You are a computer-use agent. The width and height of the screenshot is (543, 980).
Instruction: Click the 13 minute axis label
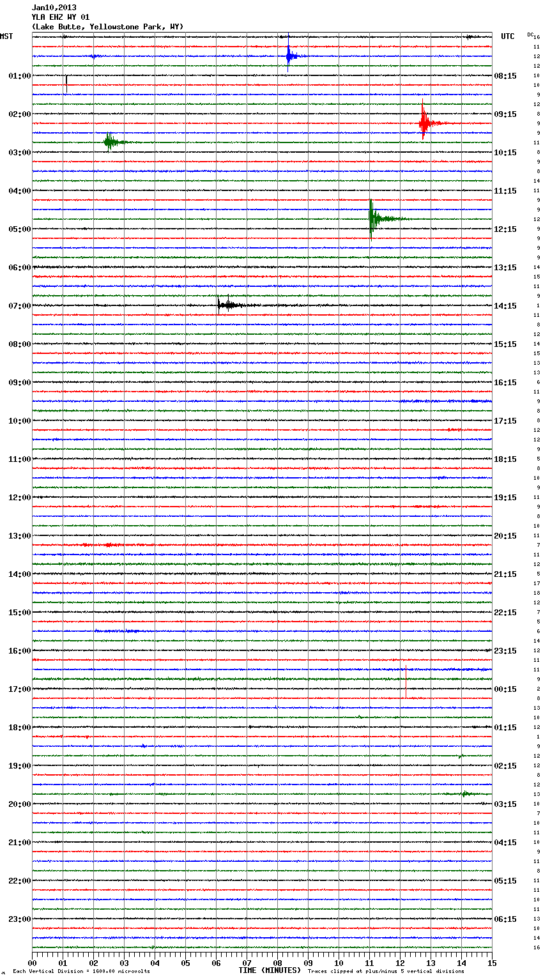431,963
